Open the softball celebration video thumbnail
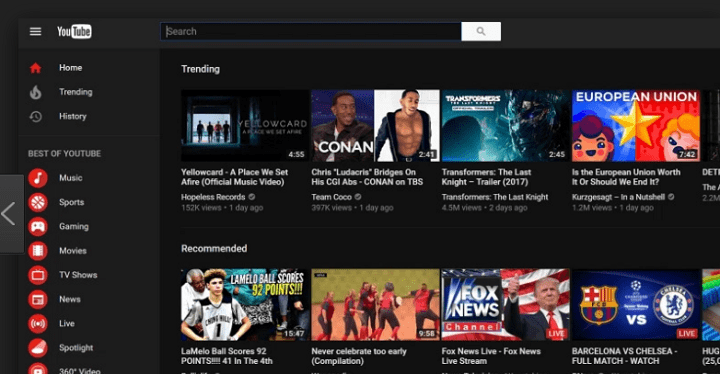The height and width of the screenshot is (374, 720). pyautogui.click(x=375, y=305)
